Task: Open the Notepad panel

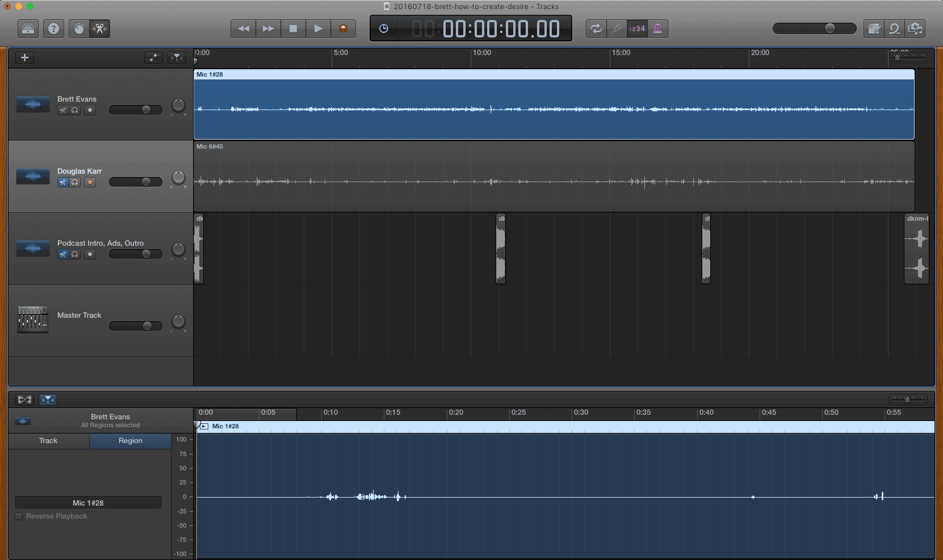Action: [x=874, y=29]
